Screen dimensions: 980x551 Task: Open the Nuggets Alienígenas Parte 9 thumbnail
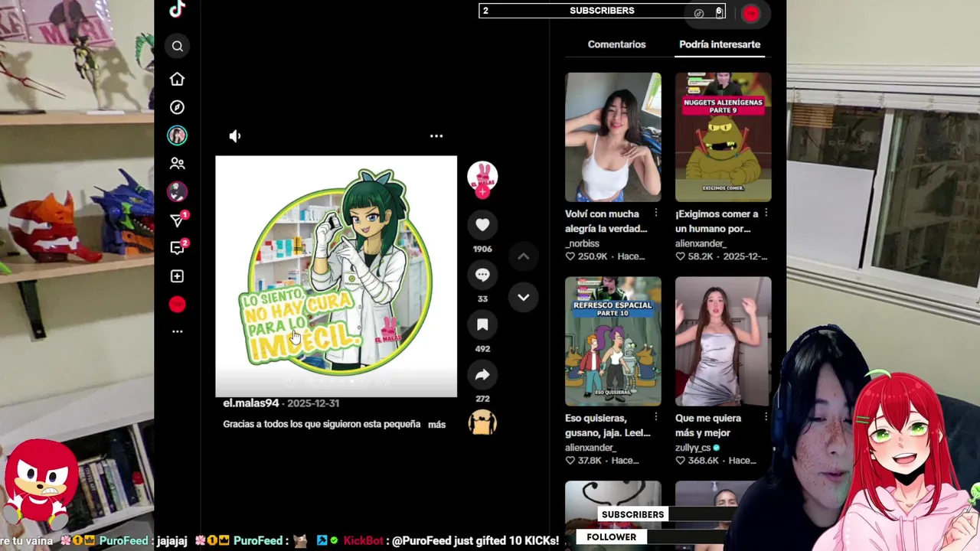723,137
